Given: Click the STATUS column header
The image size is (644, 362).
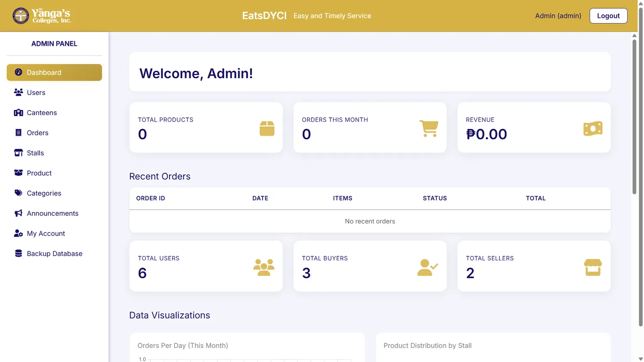Looking at the screenshot, I should click(435, 198).
